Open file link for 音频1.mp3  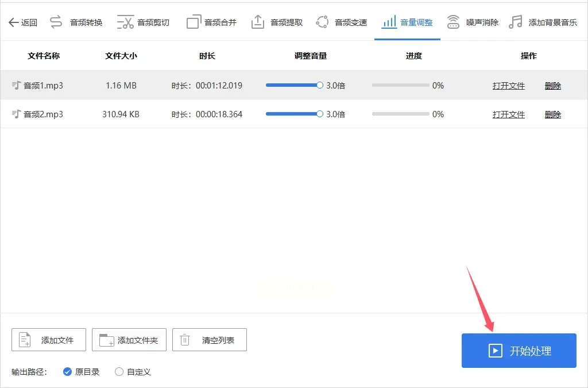pos(509,86)
